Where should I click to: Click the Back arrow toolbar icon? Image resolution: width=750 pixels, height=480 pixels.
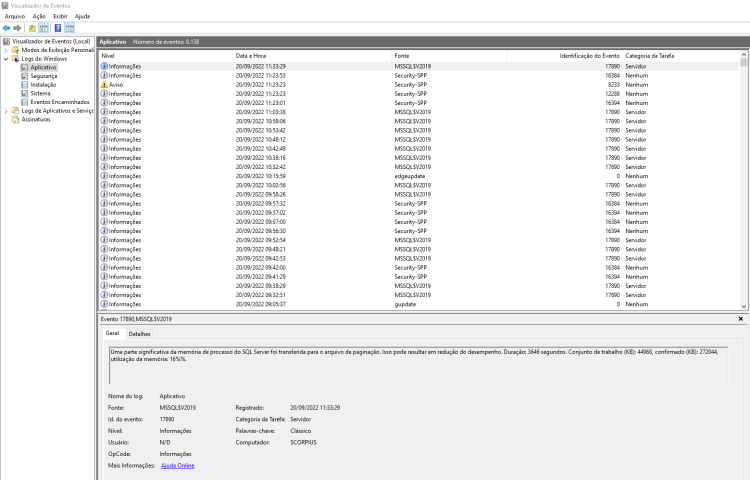pyautogui.click(x=6, y=28)
